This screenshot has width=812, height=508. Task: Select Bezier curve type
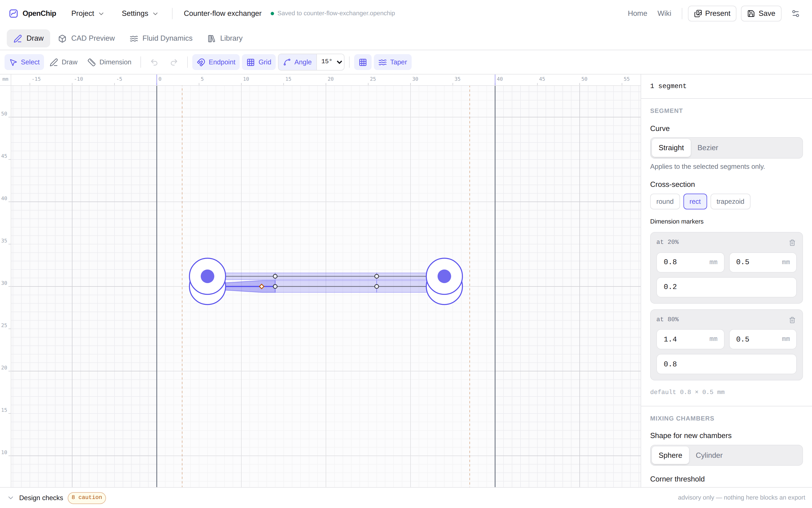point(708,148)
